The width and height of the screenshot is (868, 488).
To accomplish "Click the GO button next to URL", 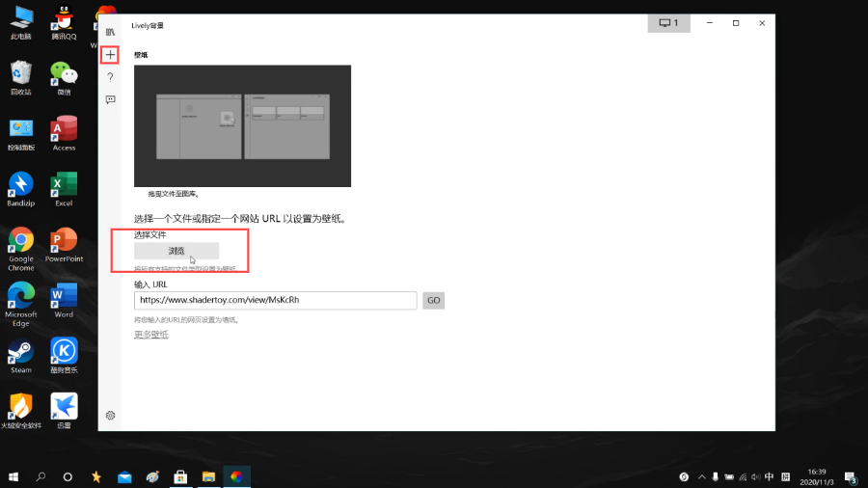I will tap(433, 301).
